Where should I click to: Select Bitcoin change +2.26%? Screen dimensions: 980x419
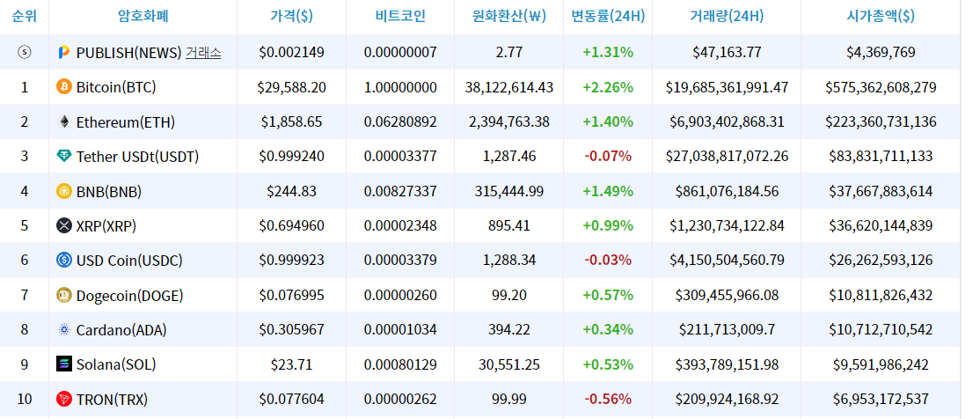point(608,87)
